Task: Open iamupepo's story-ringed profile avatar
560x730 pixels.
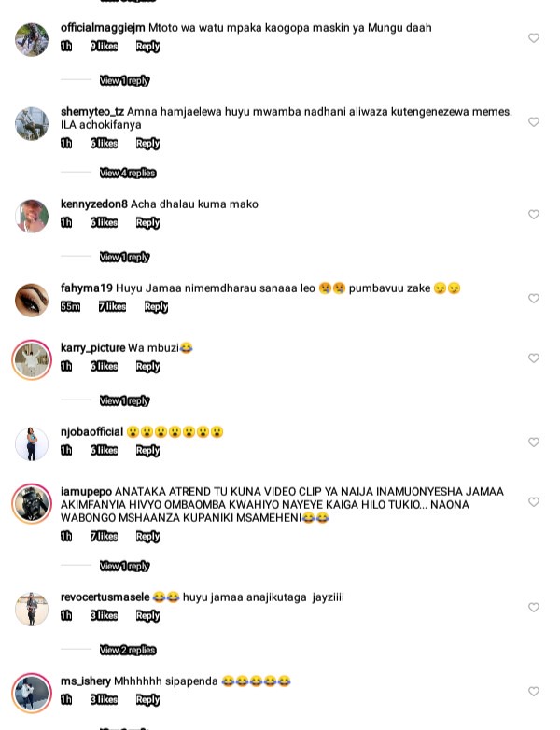Action: [x=32, y=504]
